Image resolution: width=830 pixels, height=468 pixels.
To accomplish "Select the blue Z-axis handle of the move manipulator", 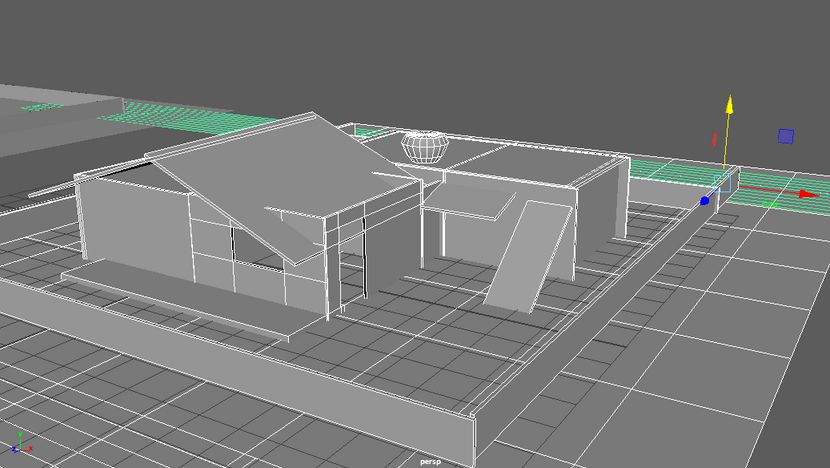I will [x=705, y=201].
